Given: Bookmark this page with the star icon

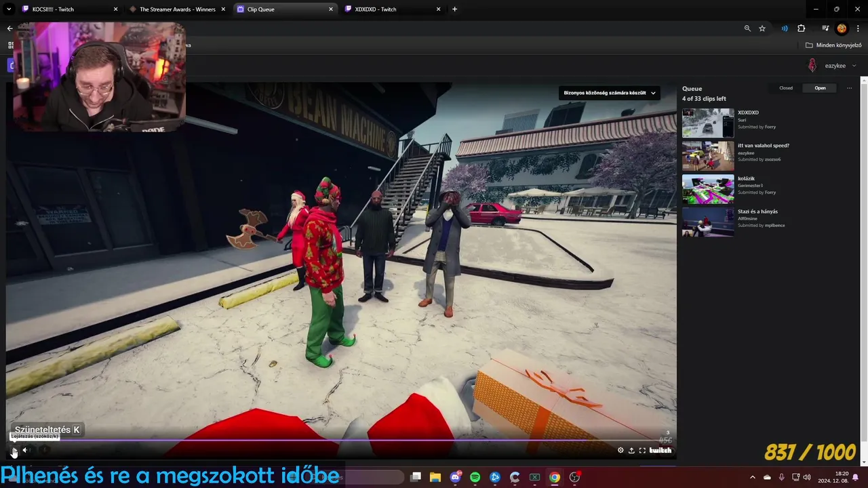Looking at the screenshot, I should (762, 28).
